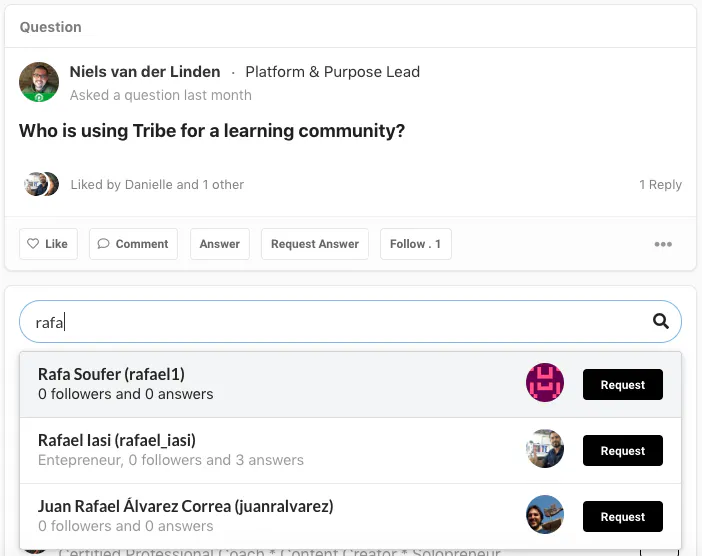Click the search field containing "rafa"
This screenshot has width=702, height=556.
330,322
